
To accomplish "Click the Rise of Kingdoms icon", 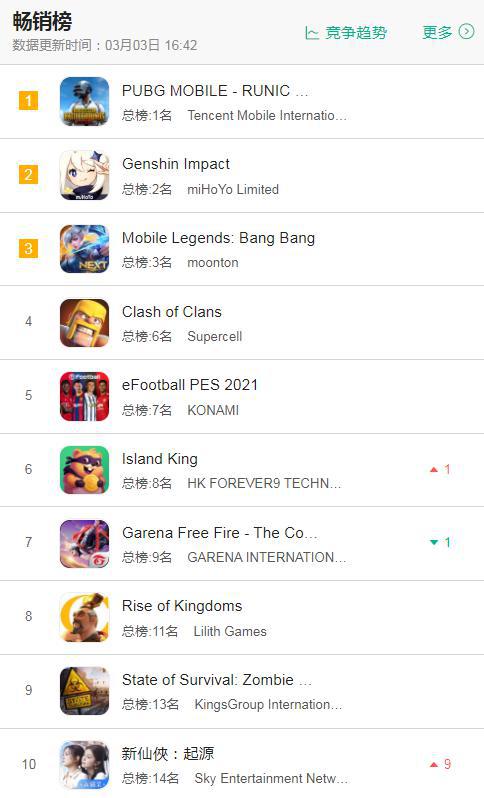I will (84, 617).
